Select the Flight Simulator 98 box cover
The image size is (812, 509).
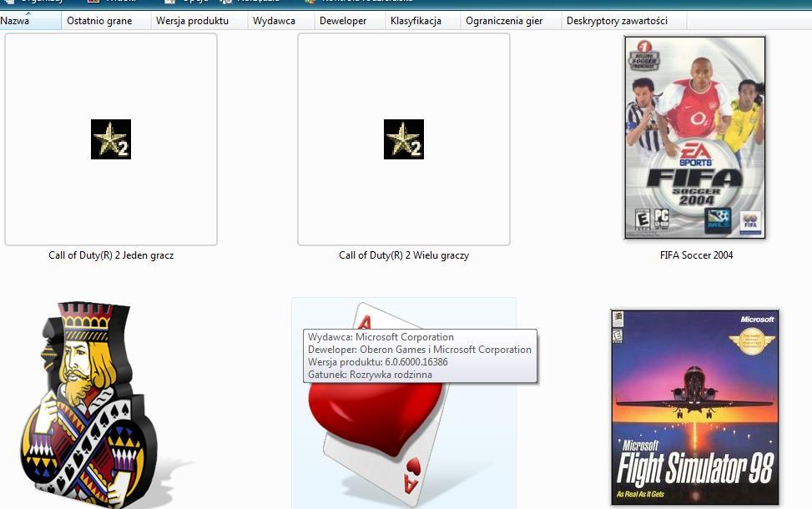[x=695, y=407]
